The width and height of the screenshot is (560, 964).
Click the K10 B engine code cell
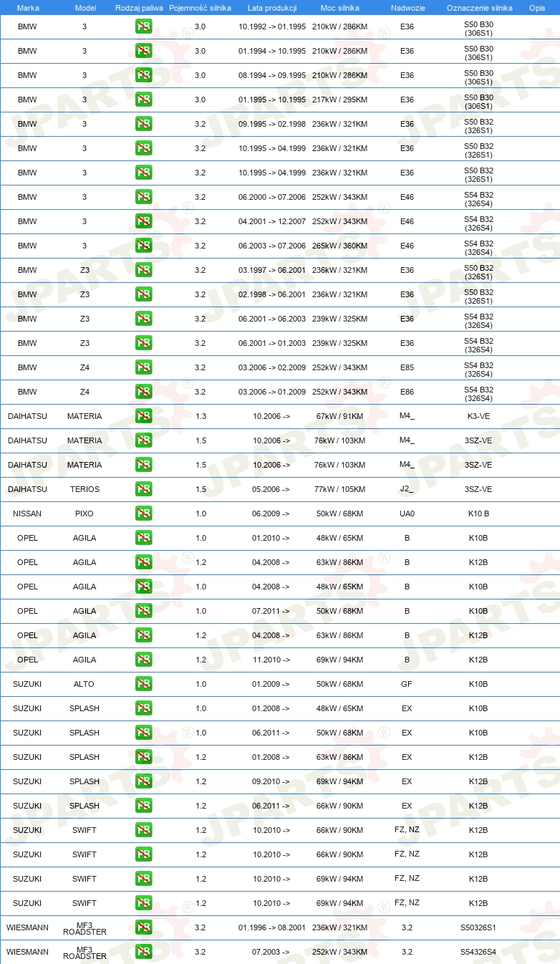[478, 514]
